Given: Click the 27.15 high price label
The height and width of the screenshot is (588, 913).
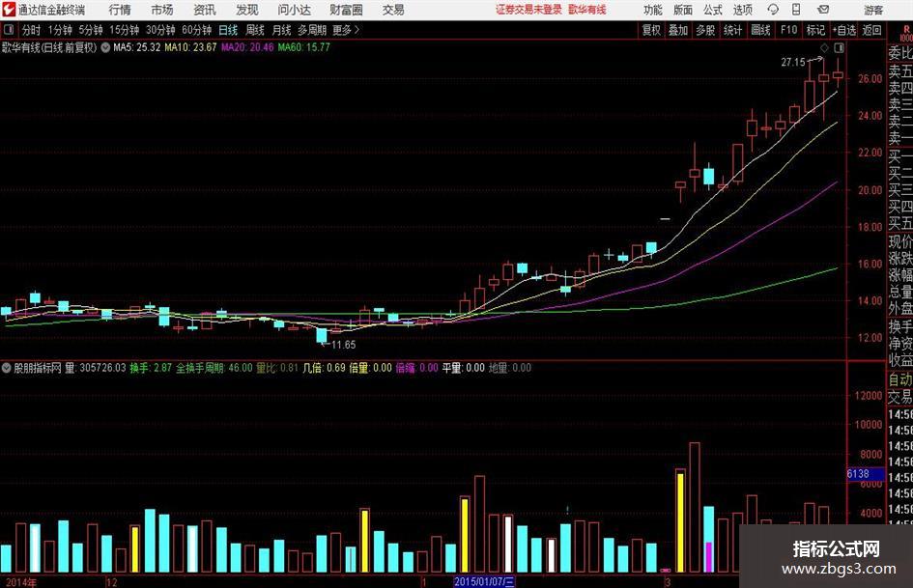Looking at the screenshot, I should (x=793, y=63).
